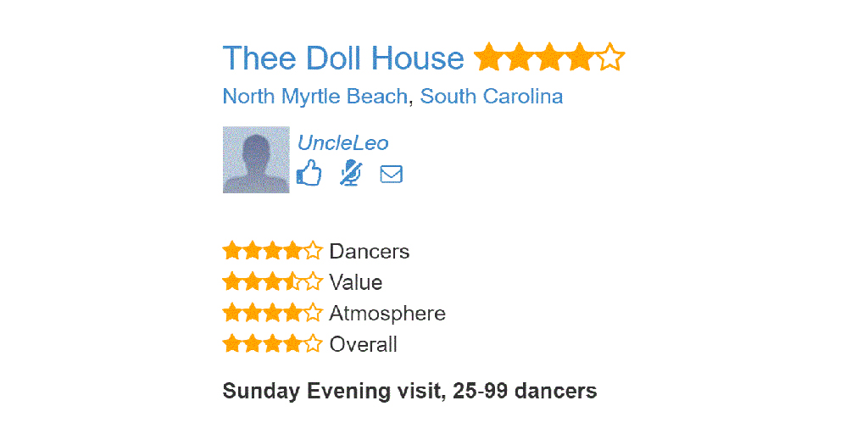
Task: Click the muted microphone icon under UncleLeo
Action: [350, 173]
